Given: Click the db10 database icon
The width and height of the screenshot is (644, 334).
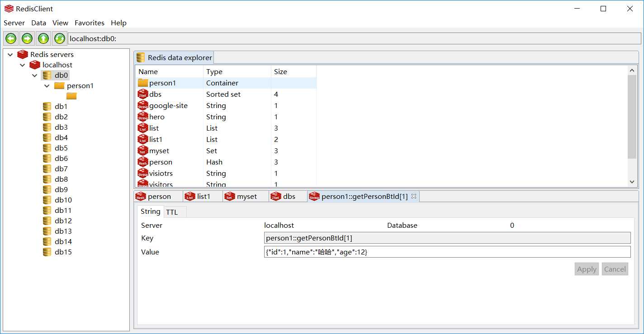Looking at the screenshot, I should coord(47,200).
